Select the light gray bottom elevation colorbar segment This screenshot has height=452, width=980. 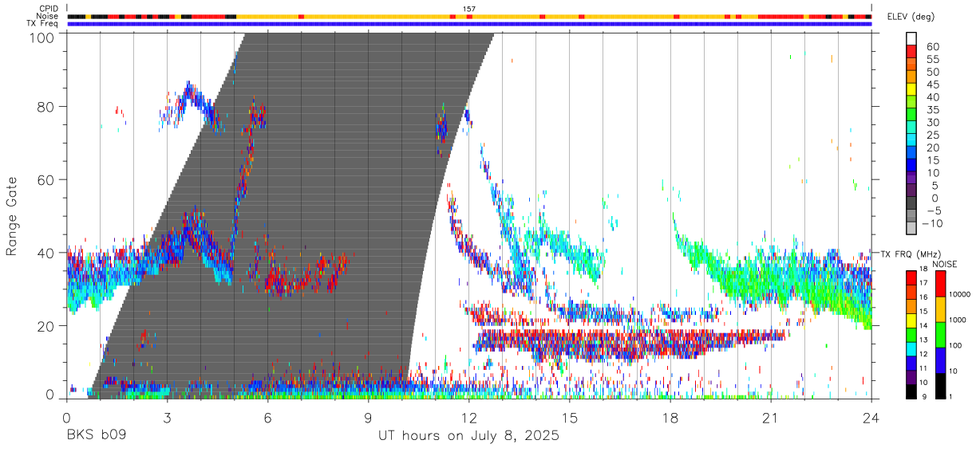click(x=911, y=227)
